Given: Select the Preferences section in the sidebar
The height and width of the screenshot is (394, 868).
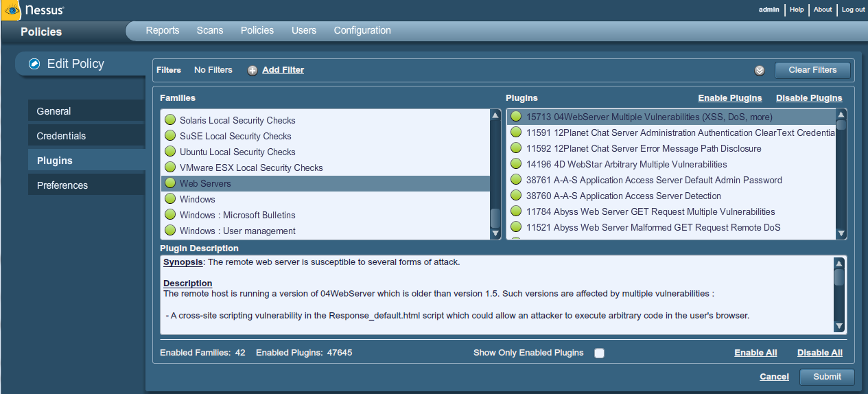Looking at the screenshot, I should tap(86, 185).
